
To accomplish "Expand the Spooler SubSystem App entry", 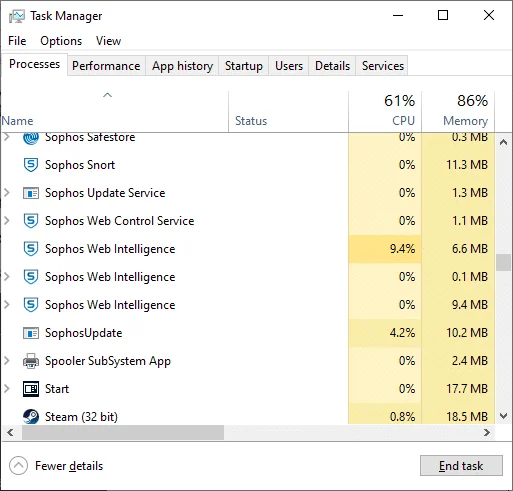I will click(x=7, y=361).
